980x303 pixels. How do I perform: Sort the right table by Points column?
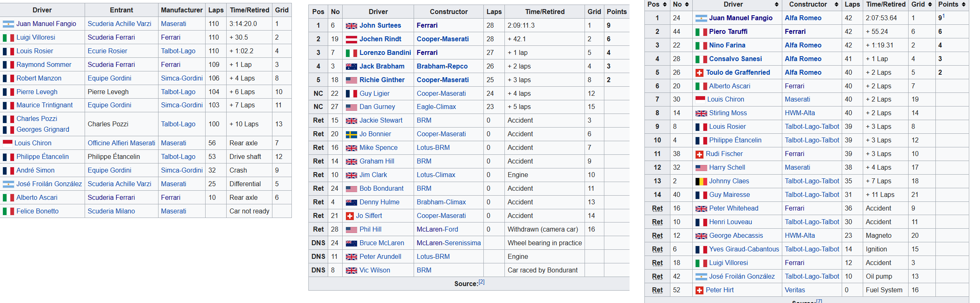click(963, 4)
